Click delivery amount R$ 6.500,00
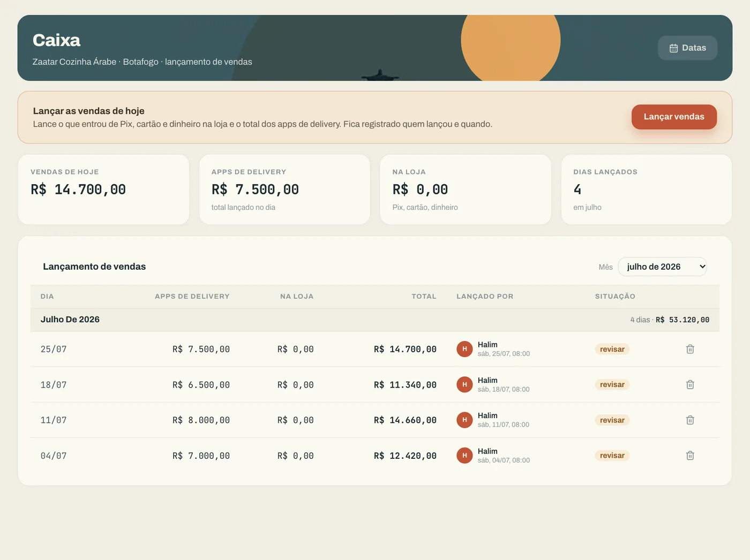The height and width of the screenshot is (560, 750). click(x=201, y=384)
